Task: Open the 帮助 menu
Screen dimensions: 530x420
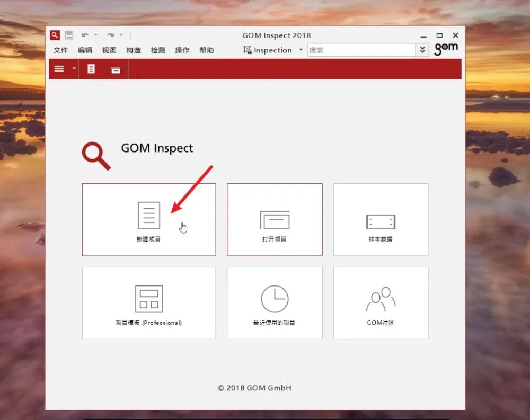Action: point(207,50)
